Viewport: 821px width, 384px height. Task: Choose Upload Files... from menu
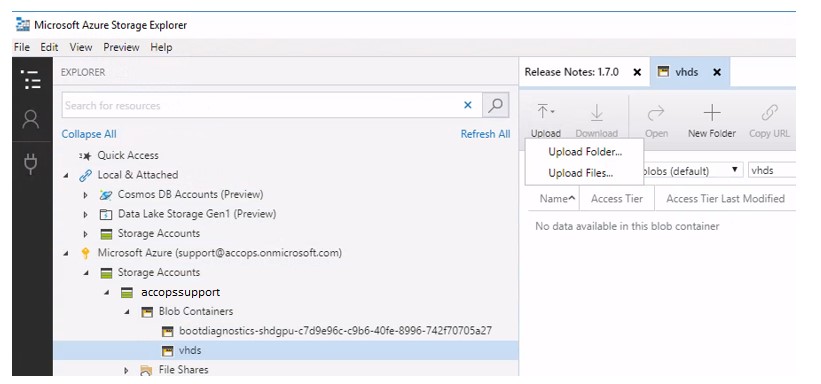[x=581, y=173]
